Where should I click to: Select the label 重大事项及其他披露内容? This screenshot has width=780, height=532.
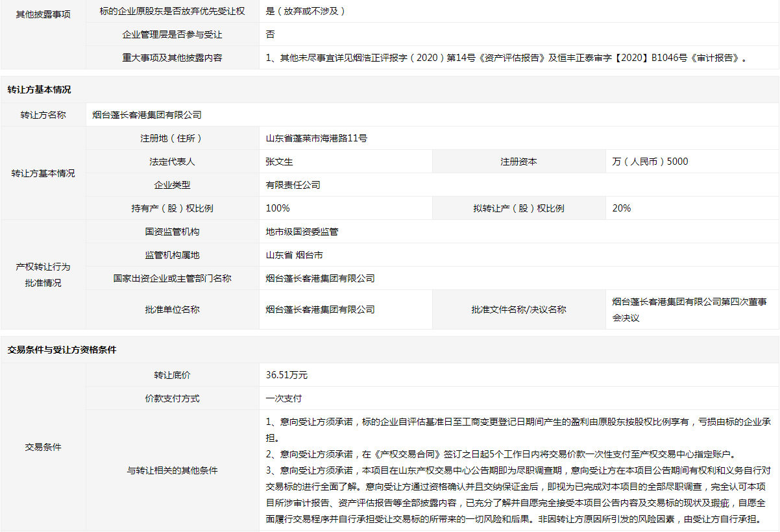172,58
